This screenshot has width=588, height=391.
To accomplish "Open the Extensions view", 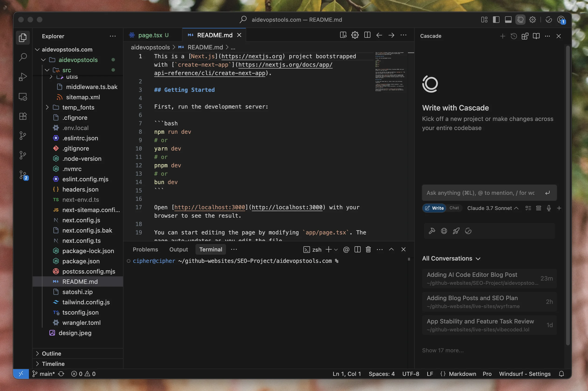I will coord(23,116).
